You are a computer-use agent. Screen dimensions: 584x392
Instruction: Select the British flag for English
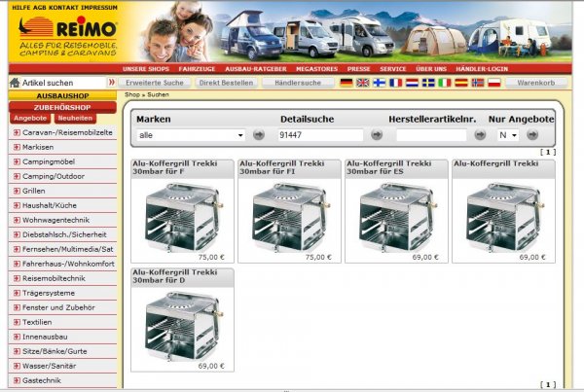[362, 84]
